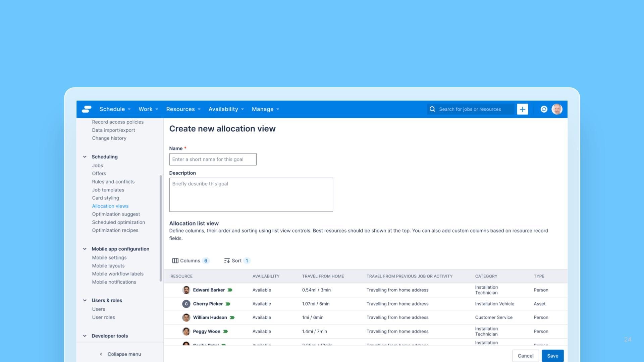Click green tag icon beside William Hudson

[x=232, y=317]
